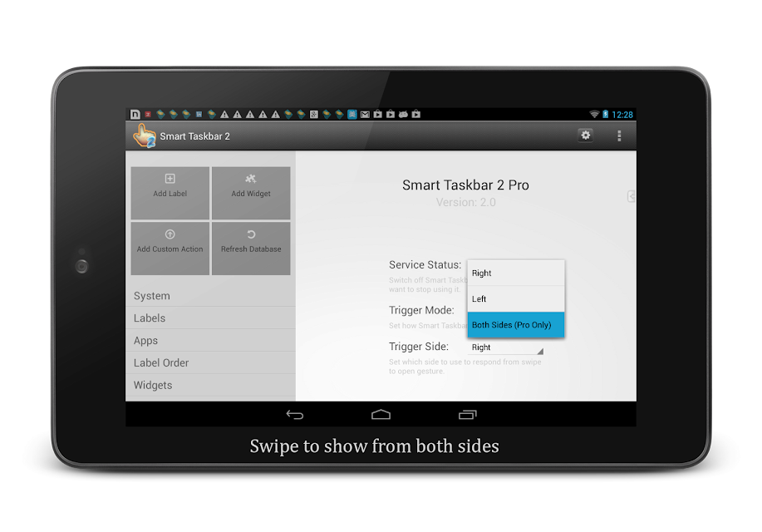
Task: Choose Left in the trigger side list
Action: [x=516, y=298]
